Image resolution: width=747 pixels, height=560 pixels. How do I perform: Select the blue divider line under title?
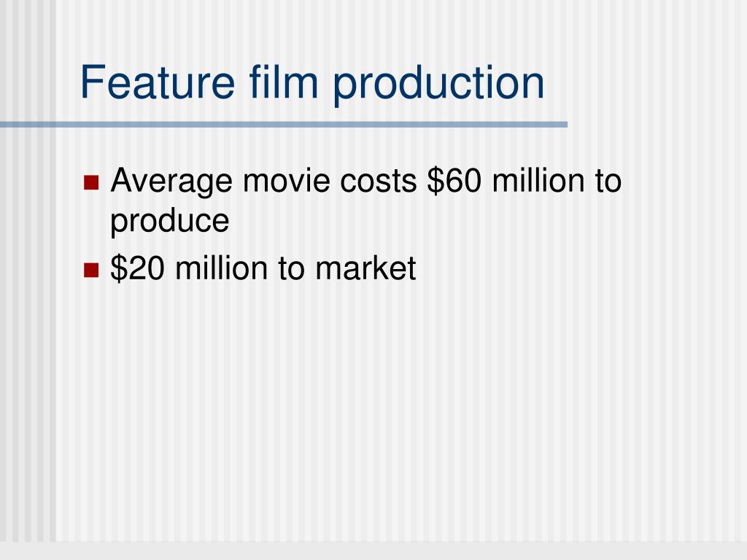[284, 125]
